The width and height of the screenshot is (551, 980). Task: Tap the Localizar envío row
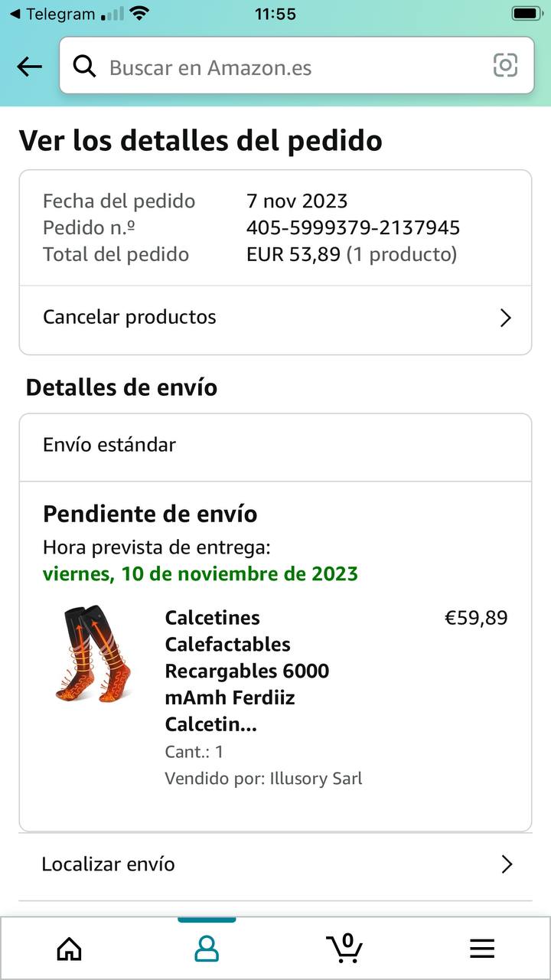click(x=230, y=864)
